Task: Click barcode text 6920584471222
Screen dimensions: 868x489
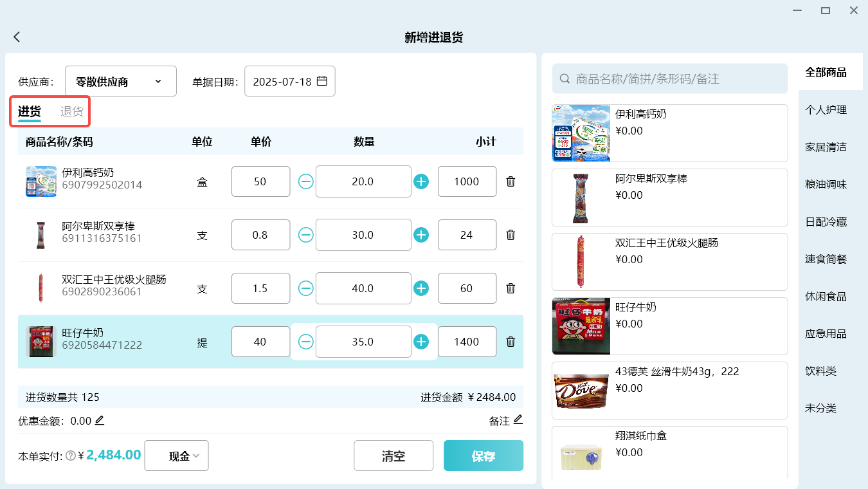Action: [x=102, y=346]
